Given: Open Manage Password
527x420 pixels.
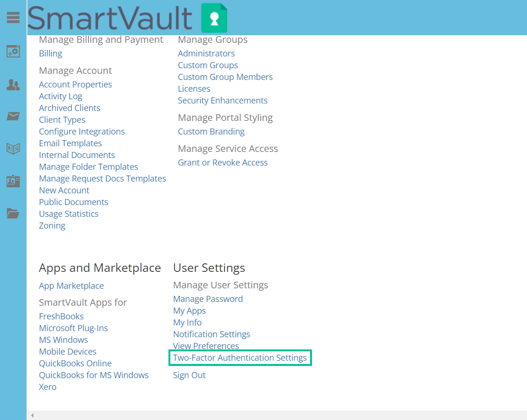Looking at the screenshot, I should [208, 299].
